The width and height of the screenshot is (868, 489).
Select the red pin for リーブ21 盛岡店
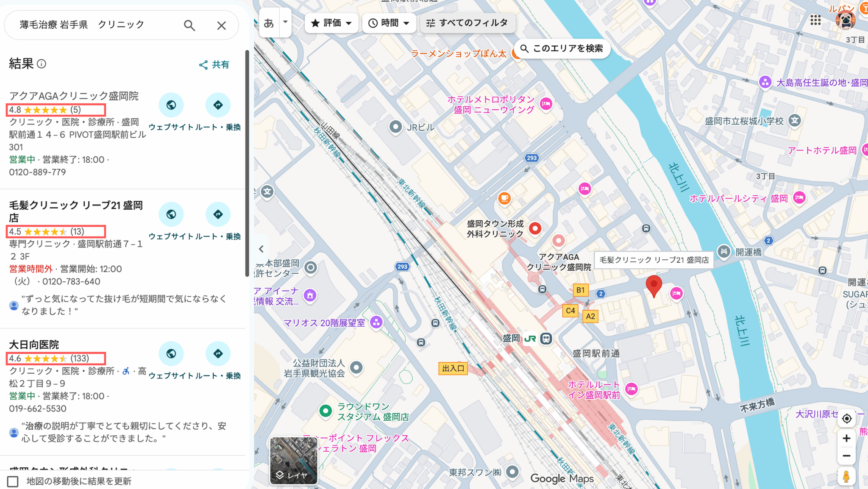click(x=654, y=286)
